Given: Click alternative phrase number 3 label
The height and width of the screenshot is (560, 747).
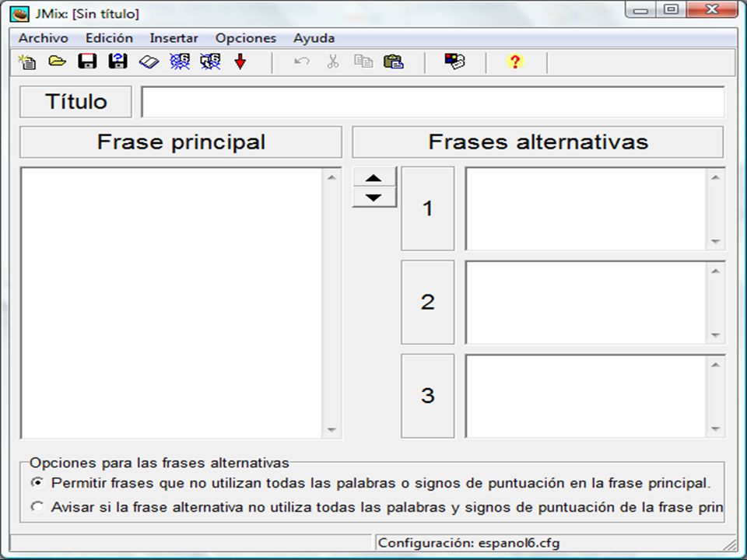Looking at the screenshot, I should pos(428,396).
